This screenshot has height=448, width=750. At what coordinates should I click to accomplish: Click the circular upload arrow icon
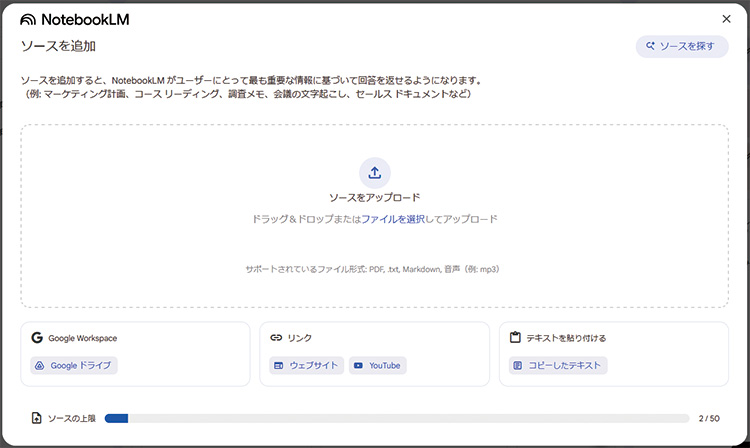[375, 172]
